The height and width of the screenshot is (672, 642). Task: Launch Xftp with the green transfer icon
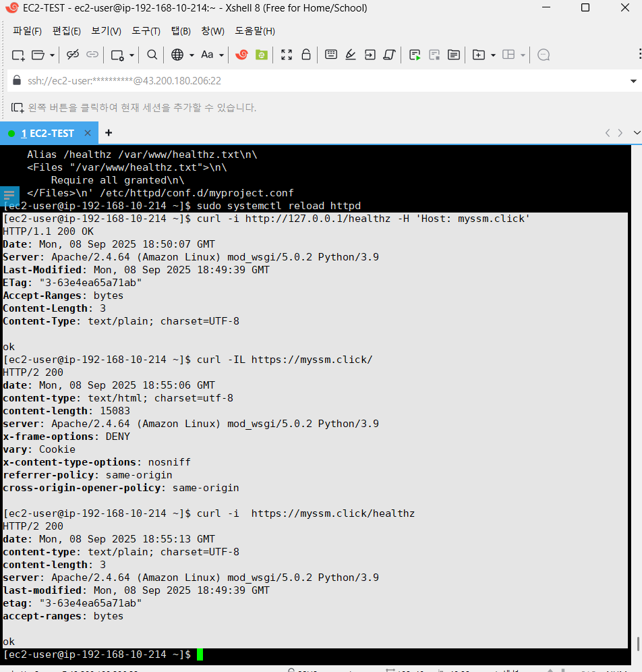(261, 55)
